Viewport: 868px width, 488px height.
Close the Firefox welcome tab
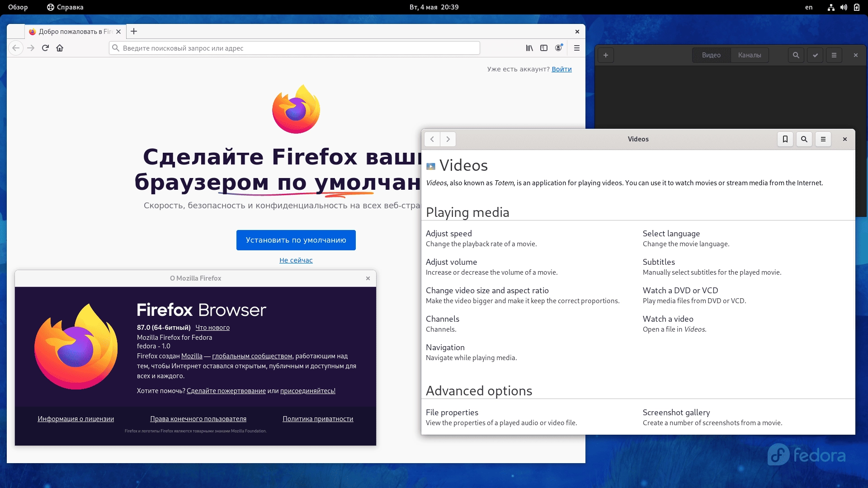pyautogui.click(x=118, y=32)
